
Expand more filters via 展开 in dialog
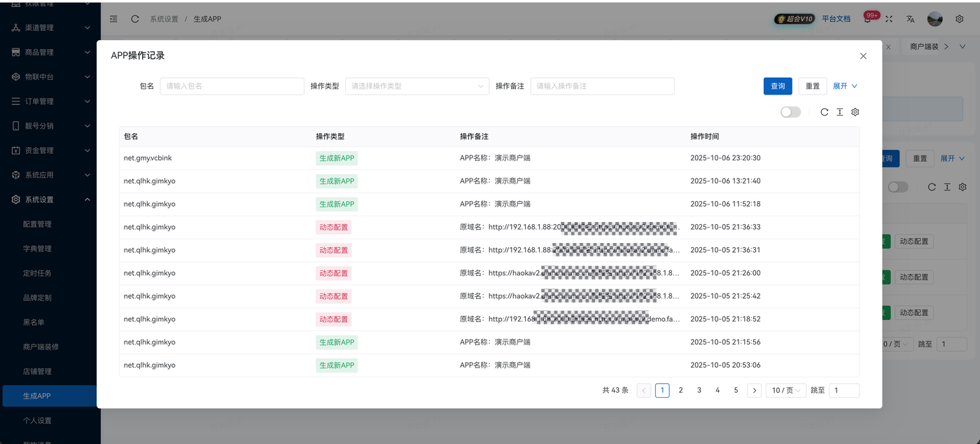click(x=846, y=86)
